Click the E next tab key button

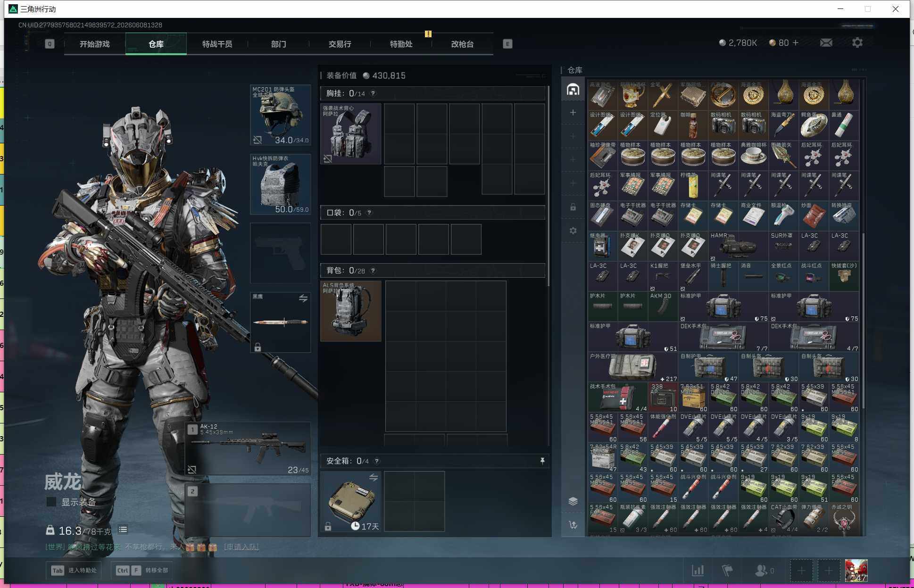(507, 44)
